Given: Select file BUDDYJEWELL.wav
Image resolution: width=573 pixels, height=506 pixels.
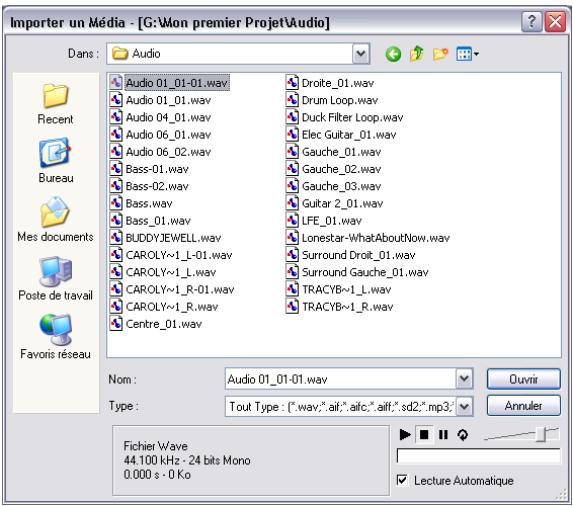Looking at the screenshot, I should [x=166, y=238].
